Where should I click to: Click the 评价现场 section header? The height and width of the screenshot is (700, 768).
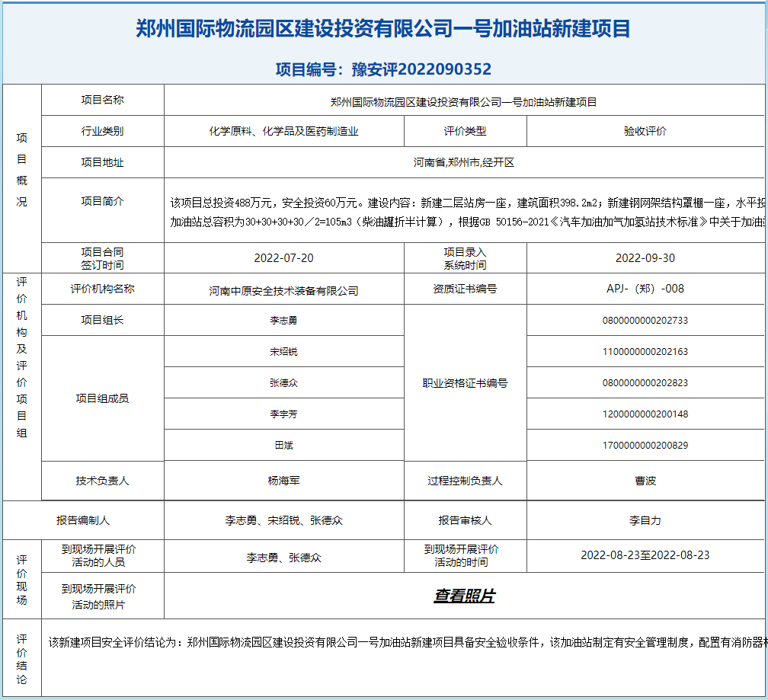click(21, 580)
